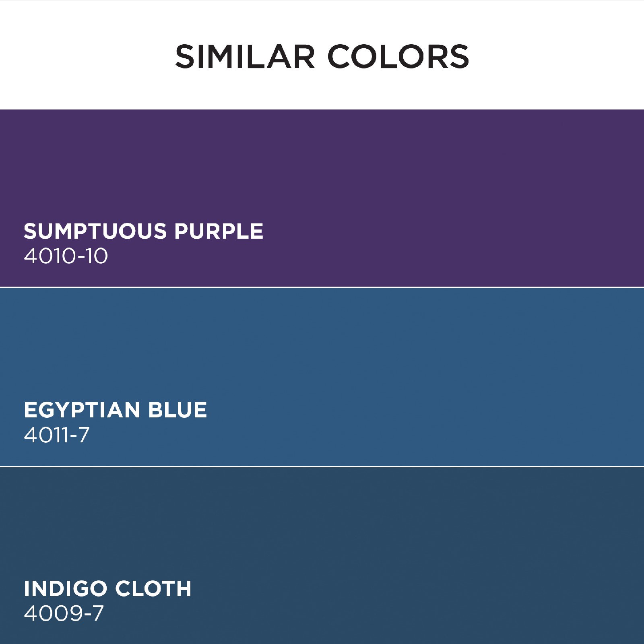The width and height of the screenshot is (644, 644).
Task: Click the color code 4009-7
Action: 64,613
